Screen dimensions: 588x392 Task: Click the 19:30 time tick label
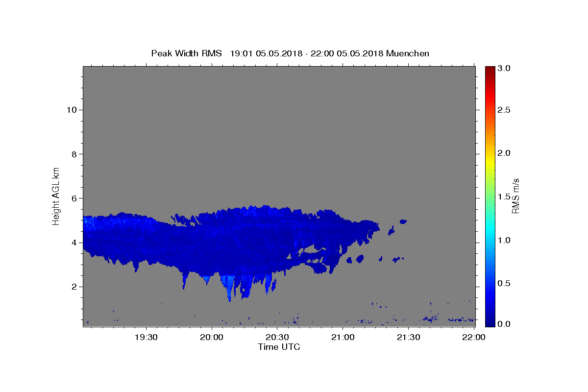tap(147, 337)
